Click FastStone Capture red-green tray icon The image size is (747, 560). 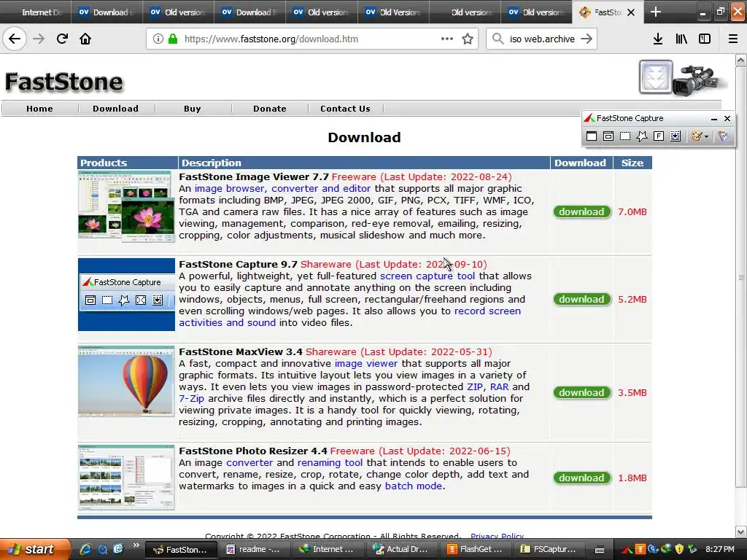click(627, 549)
